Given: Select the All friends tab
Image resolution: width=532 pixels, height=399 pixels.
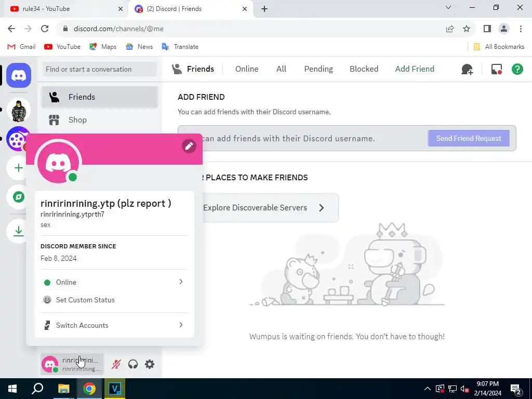Looking at the screenshot, I should [281, 69].
